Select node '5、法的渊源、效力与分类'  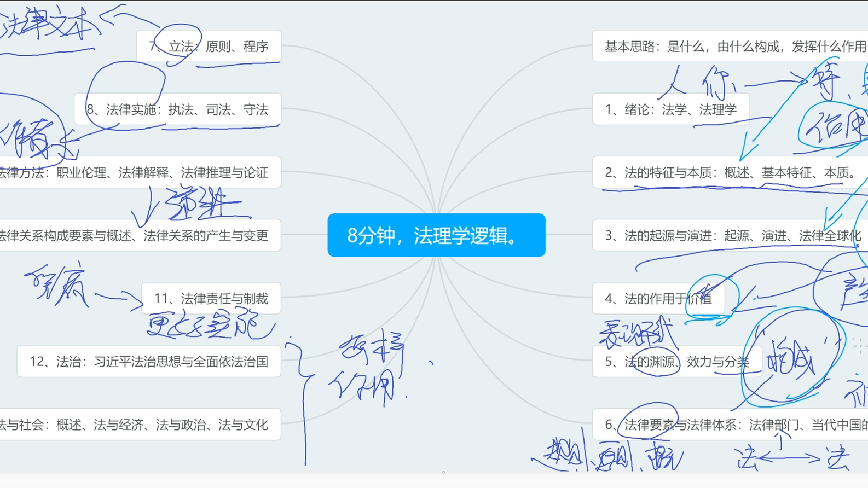coord(677,361)
